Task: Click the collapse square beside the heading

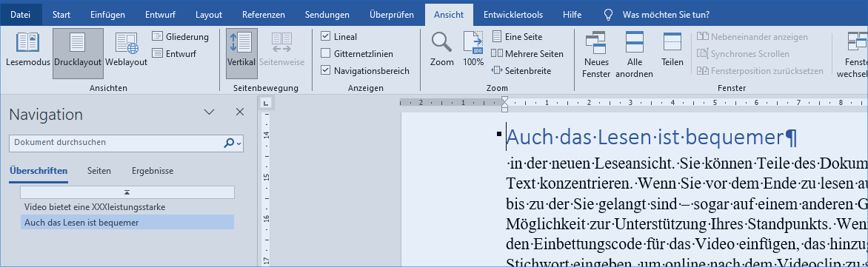Action: (x=499, y=134)
